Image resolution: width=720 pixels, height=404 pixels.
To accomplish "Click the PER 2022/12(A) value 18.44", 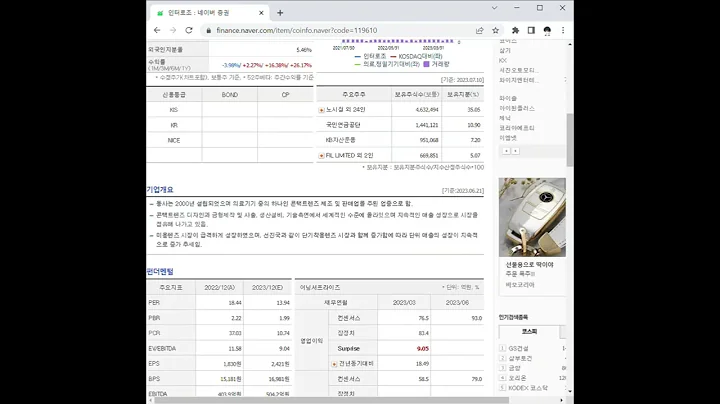I will [235, 303].
